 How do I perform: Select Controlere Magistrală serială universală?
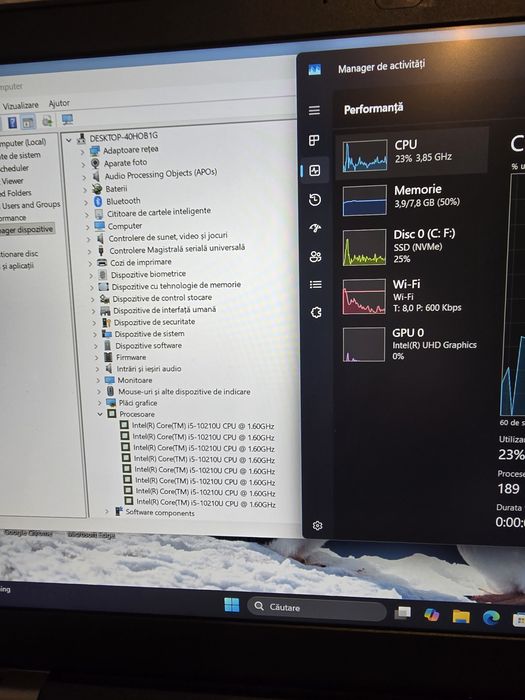[177, 249]
